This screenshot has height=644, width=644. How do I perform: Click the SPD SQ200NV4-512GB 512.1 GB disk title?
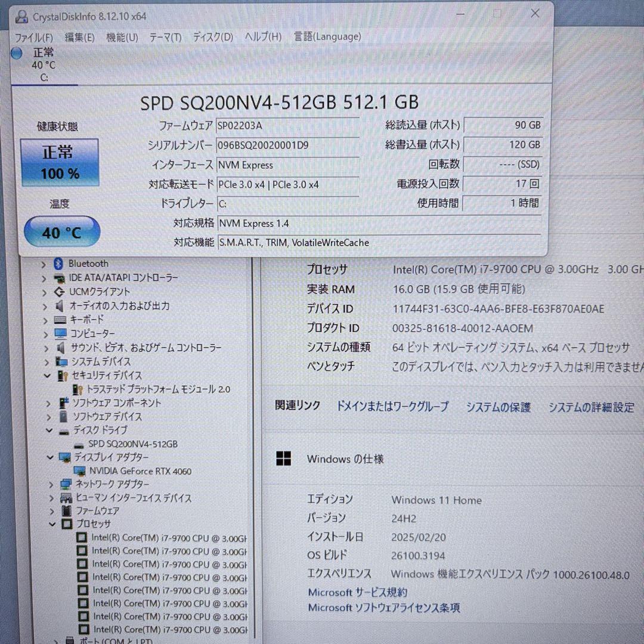tap(279, 103)
